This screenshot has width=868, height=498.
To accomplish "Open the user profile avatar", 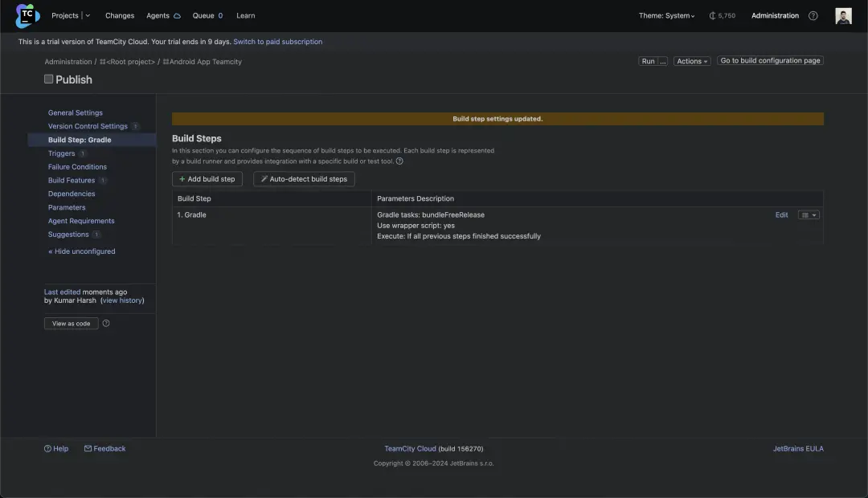I will pyautogui.click(x=843, y=16).
